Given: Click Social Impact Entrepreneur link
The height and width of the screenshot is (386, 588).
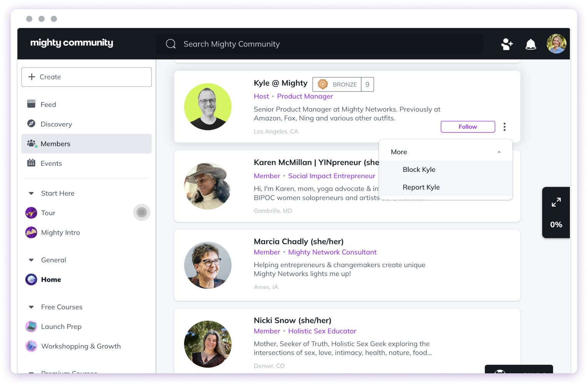Looking at the screenshot, I should (x=331, y=176).
